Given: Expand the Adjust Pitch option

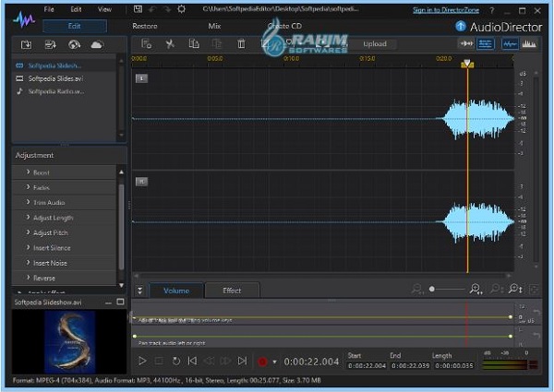Looking at the screenshot, I should (x=51, y=232).
